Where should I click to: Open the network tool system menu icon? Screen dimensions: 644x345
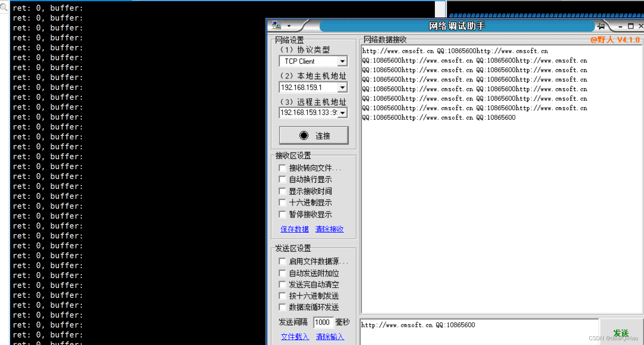[x=276, y=26]
